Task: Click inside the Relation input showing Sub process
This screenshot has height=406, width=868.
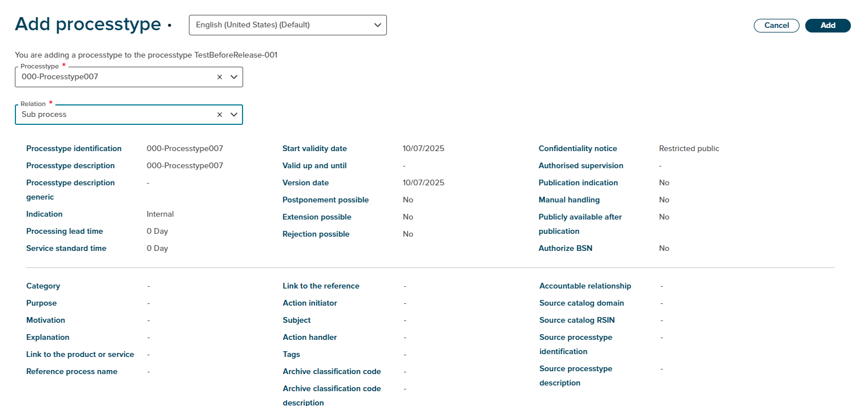Action: click(114, 115)
